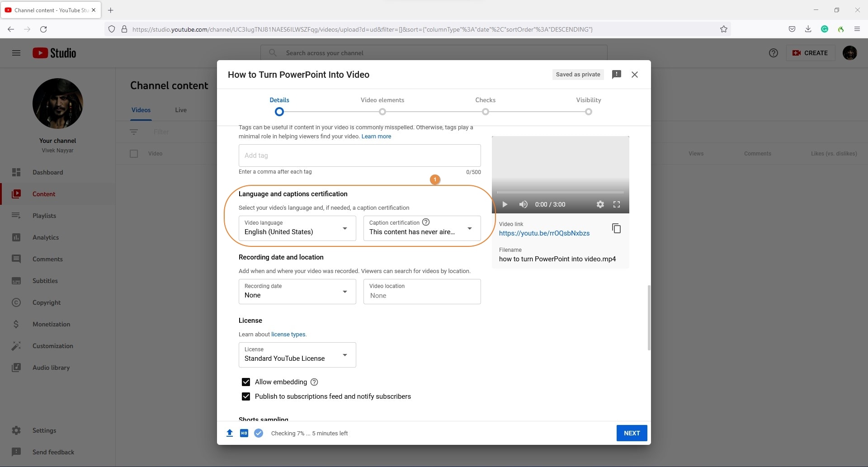Open the Learn more link about tags
Screen dimensions: 868x467
point(376,137)
